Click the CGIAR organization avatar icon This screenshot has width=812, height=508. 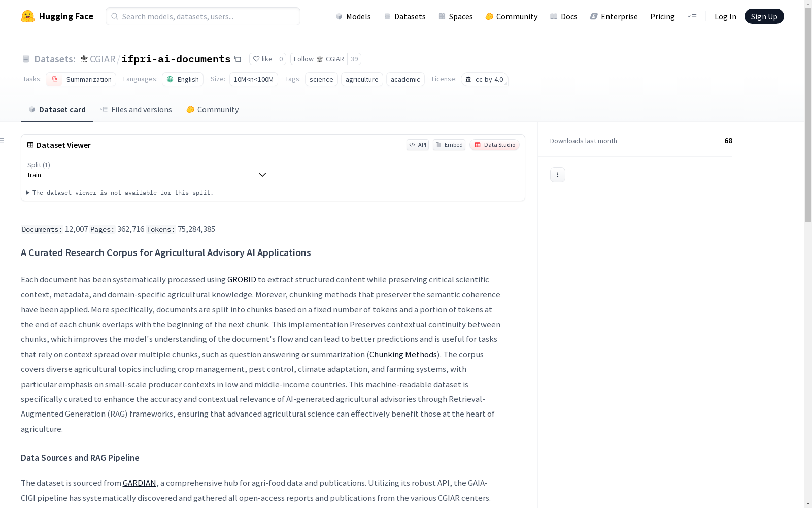click(84, 59)
